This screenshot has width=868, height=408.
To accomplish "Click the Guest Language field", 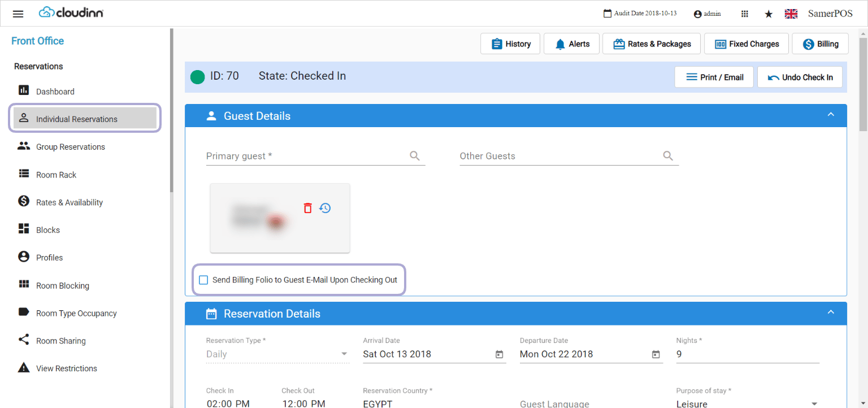I will [x=591, y=403].
